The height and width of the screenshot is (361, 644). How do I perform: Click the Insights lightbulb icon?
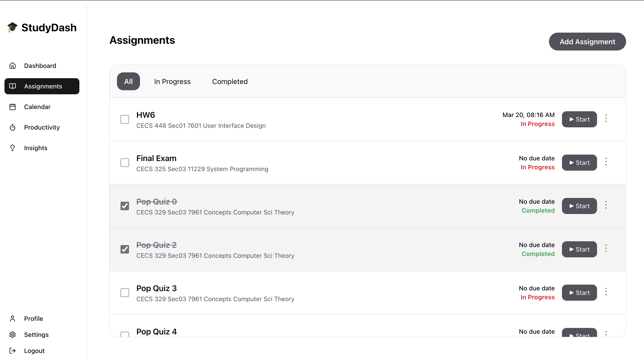tap(13, 148)
